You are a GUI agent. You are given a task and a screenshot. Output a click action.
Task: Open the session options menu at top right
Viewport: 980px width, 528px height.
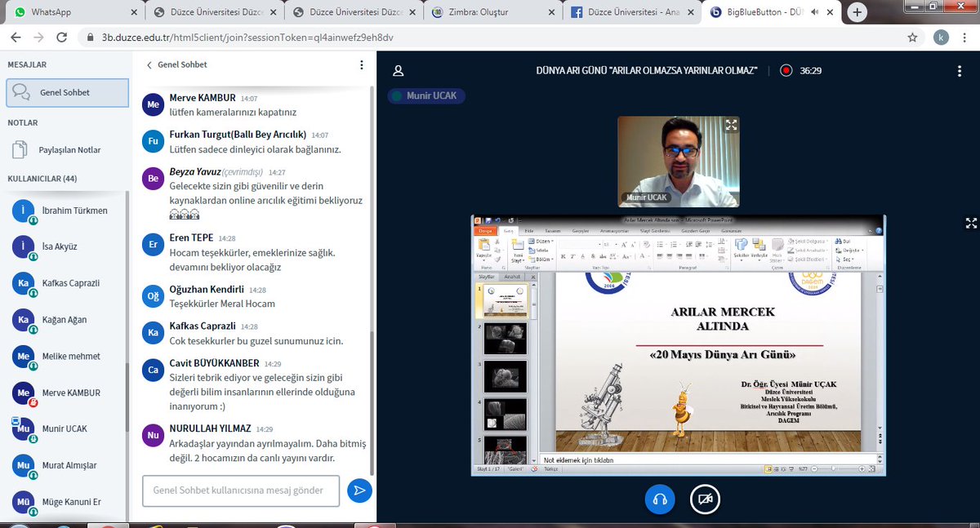[960, 71]
